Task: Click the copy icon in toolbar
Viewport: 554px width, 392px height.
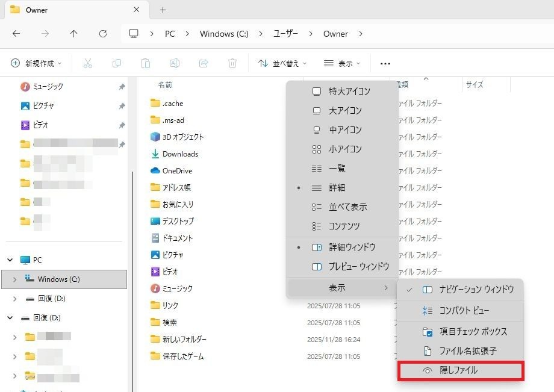Action: (117, 63)
